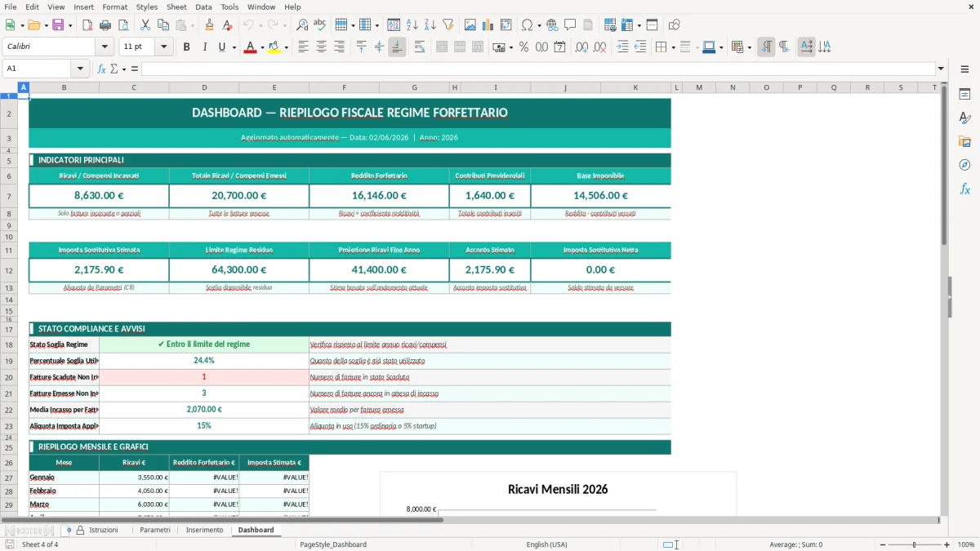Click the Save document icon
The height and width of the screenshot is (551, 980).
(x=58, y=25)
